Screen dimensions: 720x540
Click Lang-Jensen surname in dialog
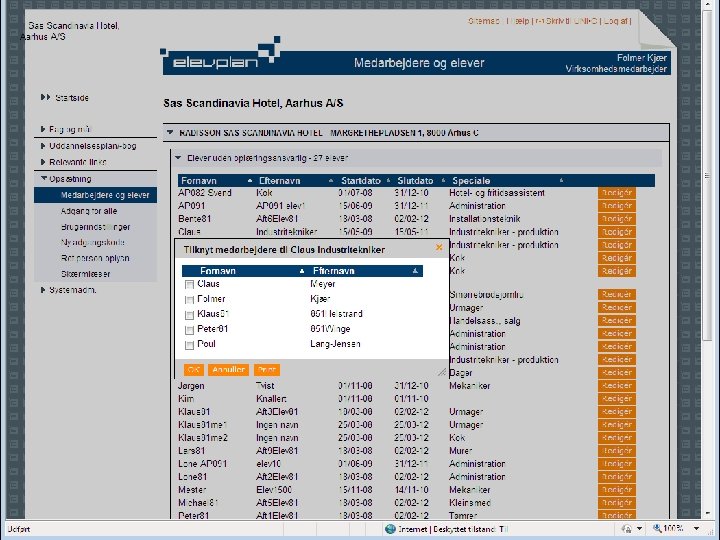[x=335, y=344]
